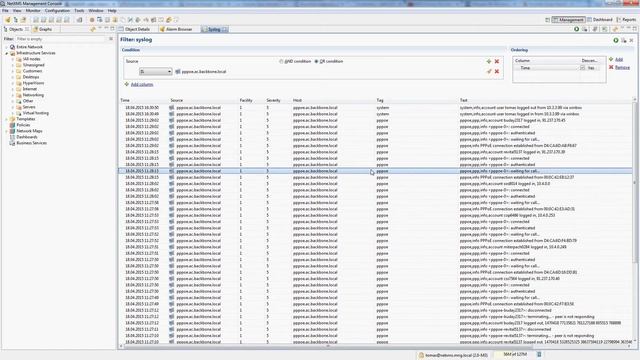Select log row 'user tomas logged out'
This screenshot has width=640, height=360.
(376, 108)
